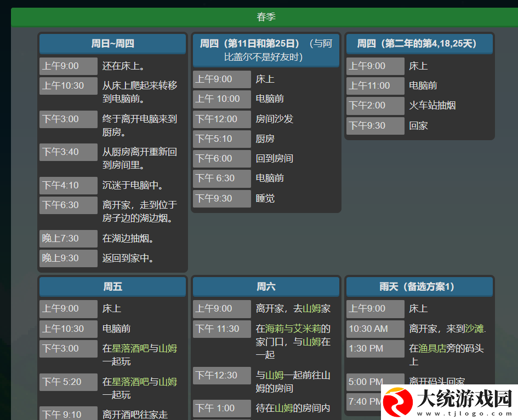
Task: Open the 海莉与艾米莉 link in Saturday schedule
Action: 293,329
